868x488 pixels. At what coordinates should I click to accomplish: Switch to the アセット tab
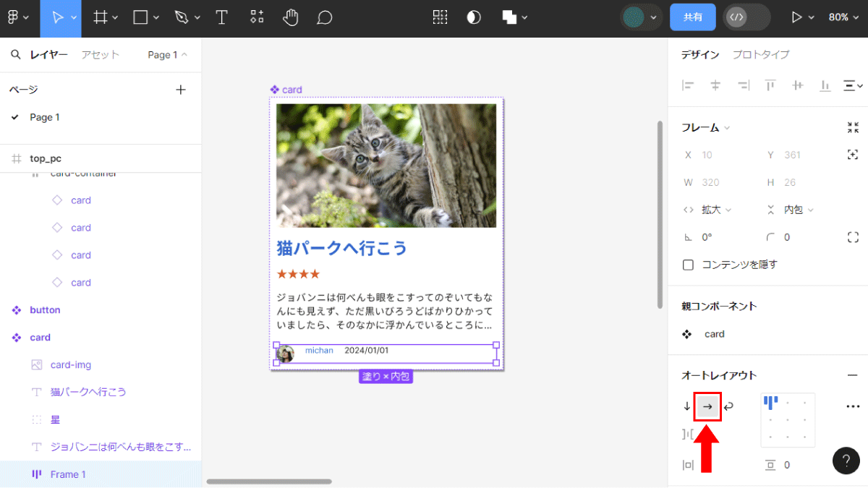pyautogui.click(x=100, y=55)
